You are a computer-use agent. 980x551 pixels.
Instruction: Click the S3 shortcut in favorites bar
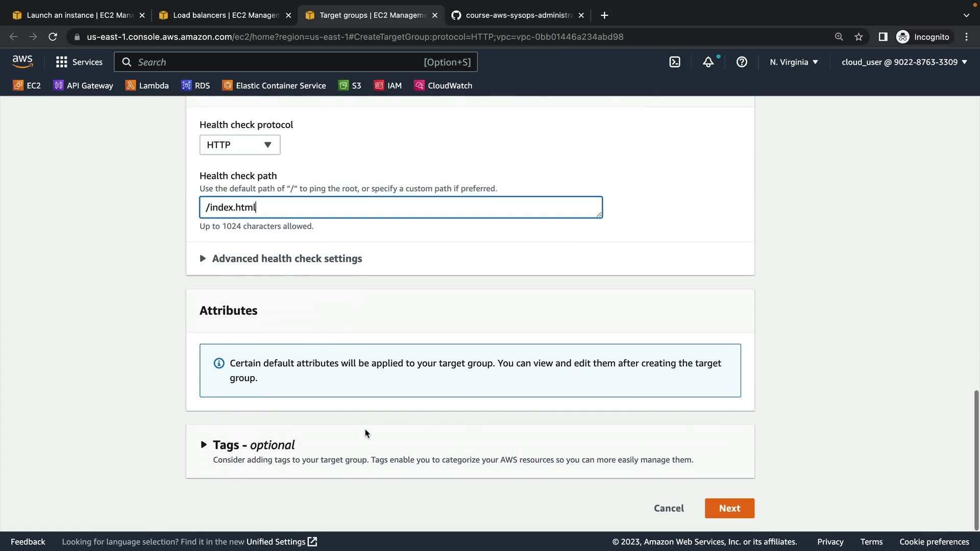tap(350, 86)
